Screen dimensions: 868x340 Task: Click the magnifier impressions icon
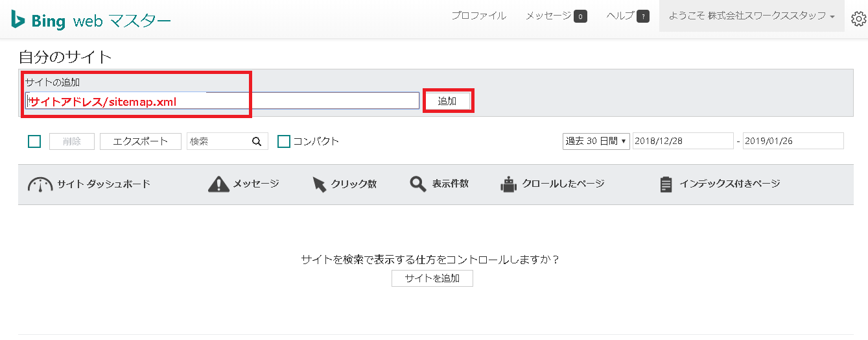418,184
